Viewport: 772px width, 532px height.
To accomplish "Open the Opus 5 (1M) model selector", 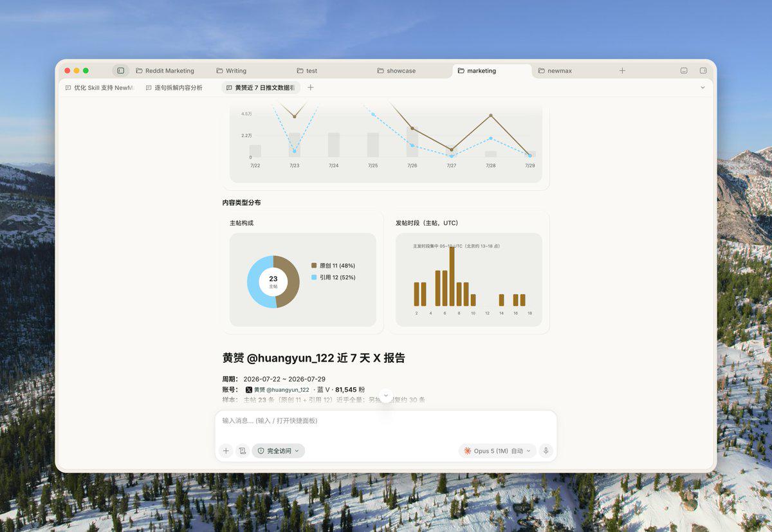I will [497, 451].
